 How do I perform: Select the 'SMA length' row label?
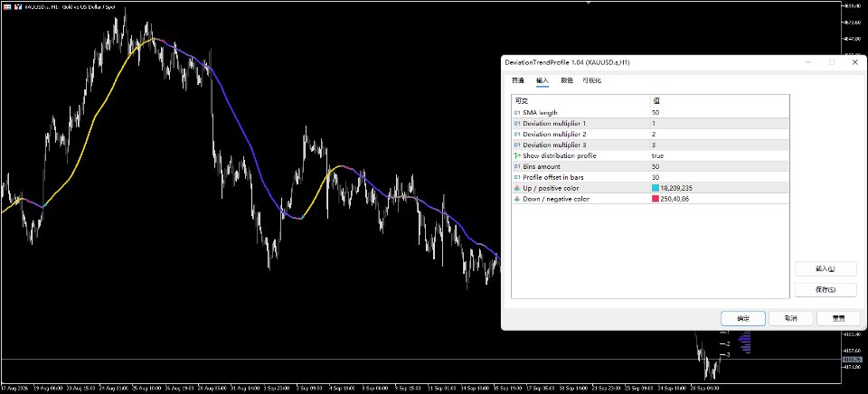click(x=541, y=113)
